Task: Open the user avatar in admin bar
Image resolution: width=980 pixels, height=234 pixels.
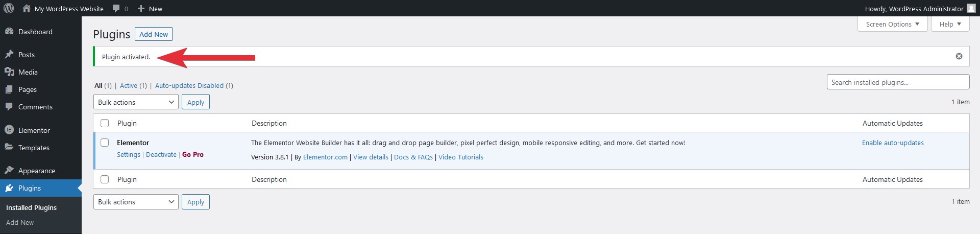Action: (971, 9)
